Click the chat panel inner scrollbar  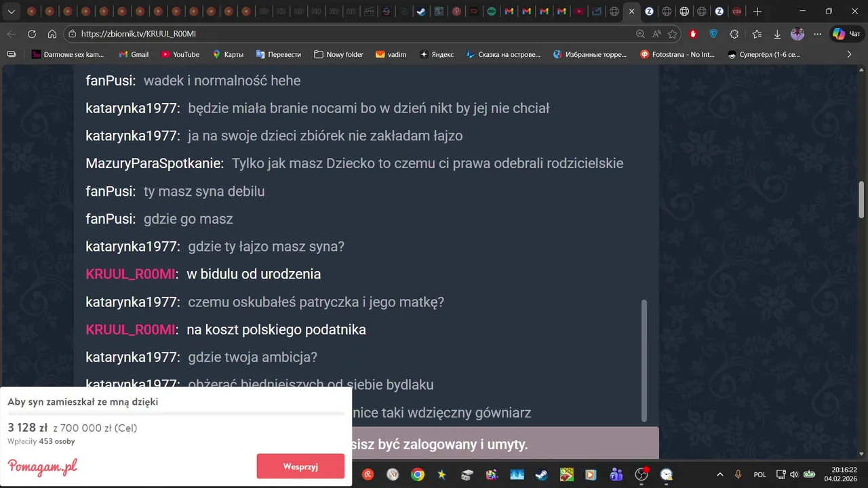(644, 361)
